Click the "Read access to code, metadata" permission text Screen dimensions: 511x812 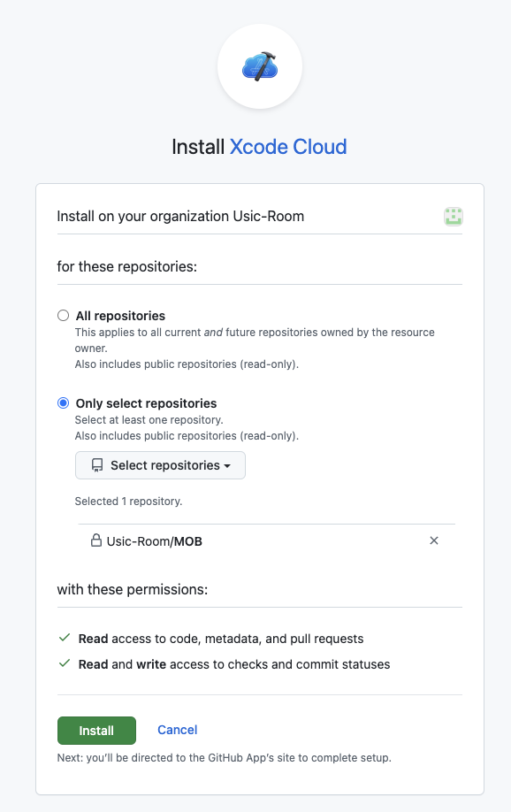click(x=221, y=639)
